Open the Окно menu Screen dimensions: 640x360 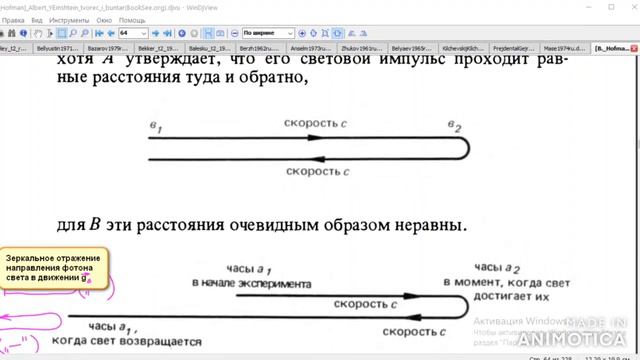(104, 20)
